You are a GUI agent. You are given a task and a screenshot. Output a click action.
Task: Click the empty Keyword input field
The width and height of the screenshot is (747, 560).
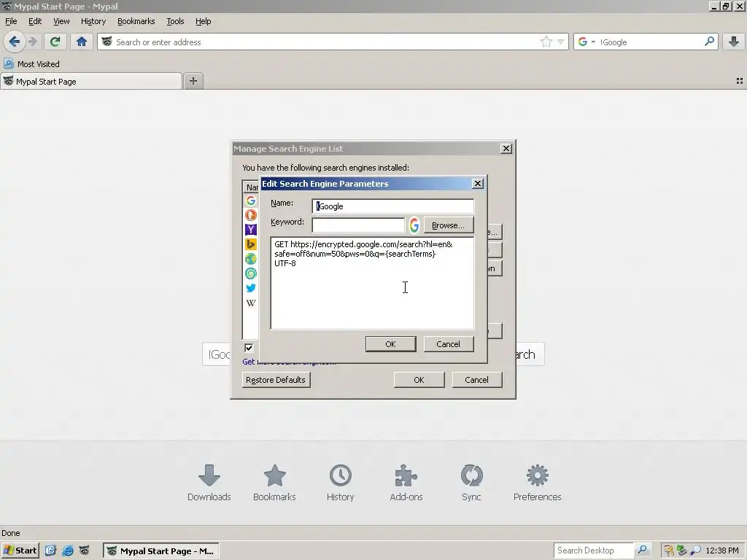pyautogui.click(x=358, y=225)
